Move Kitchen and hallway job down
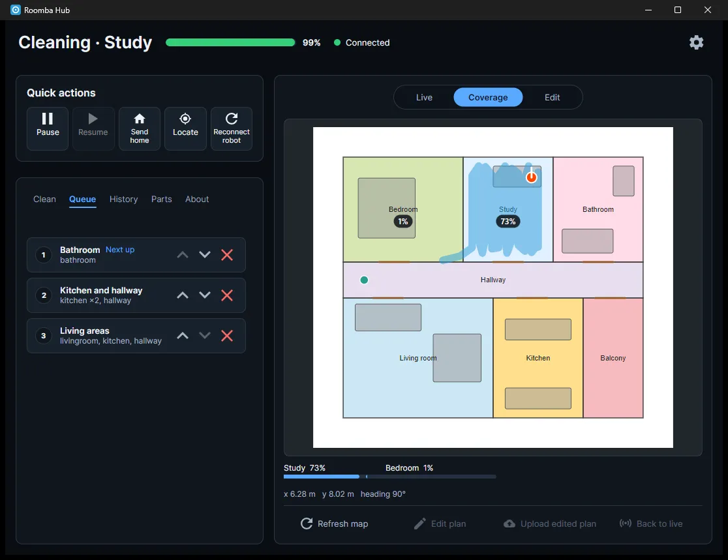Screen dimensions: 728x560 (205, 295)
